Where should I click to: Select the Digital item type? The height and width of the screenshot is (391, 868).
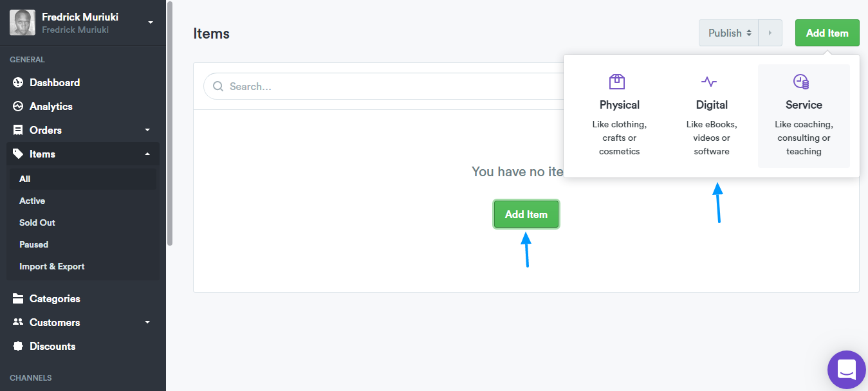tap(712, 116)
